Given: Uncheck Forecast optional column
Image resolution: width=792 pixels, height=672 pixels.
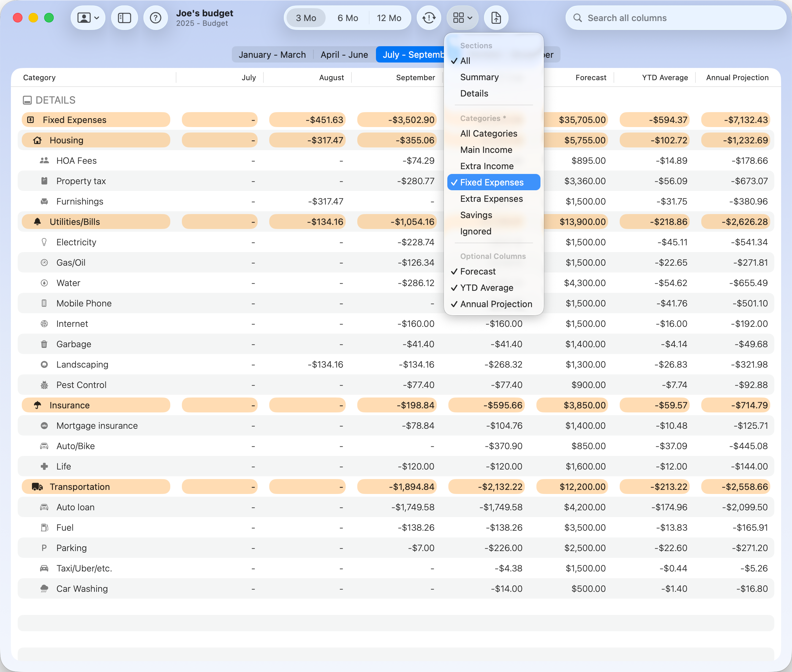Looking at the screenshot, I should (x=478, y=271).
